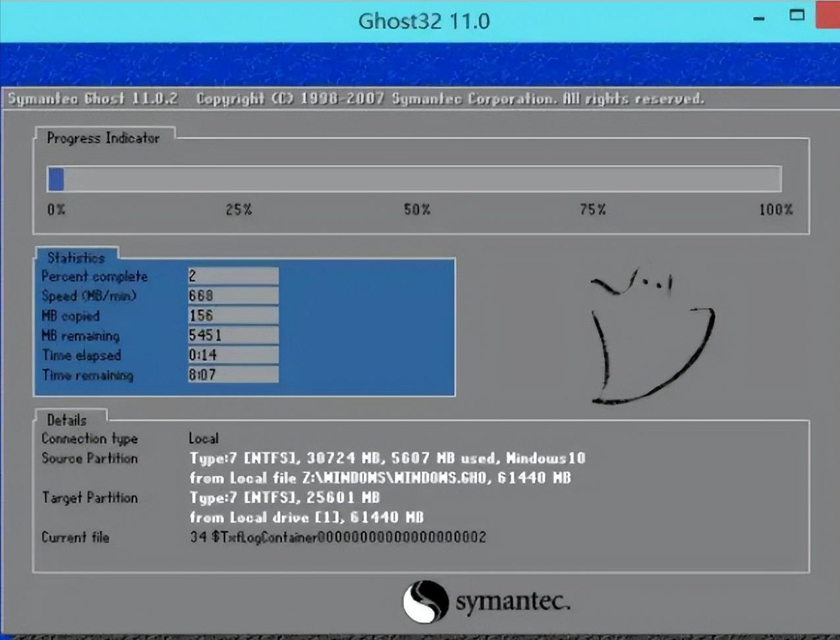Screen dimensions: 840x640
Task: Click the Progress Indicator bar track
Action: click(x=414, y=179)
